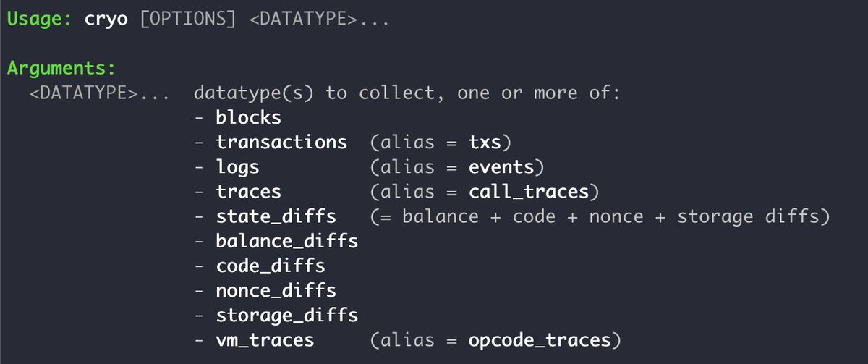This screenshot has height=364, width=868.
Task: Select the "code_diffs" datatype entry
Action: point(271,266)
